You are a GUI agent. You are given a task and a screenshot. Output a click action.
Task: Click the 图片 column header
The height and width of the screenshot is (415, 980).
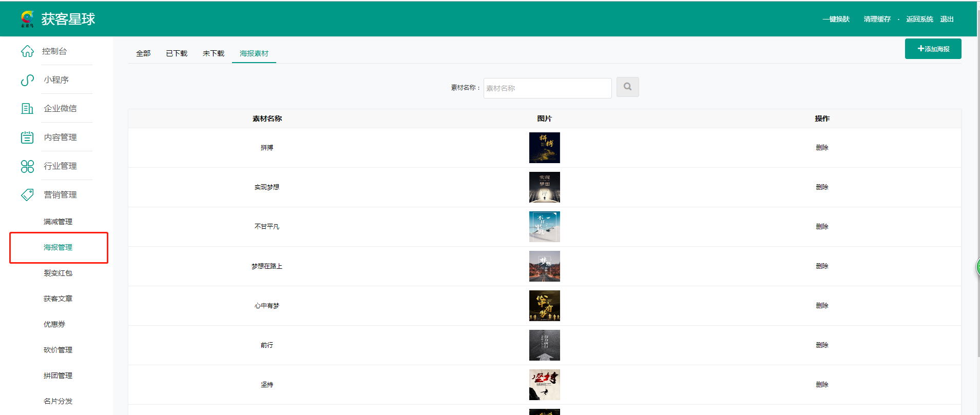coord(545,118)
